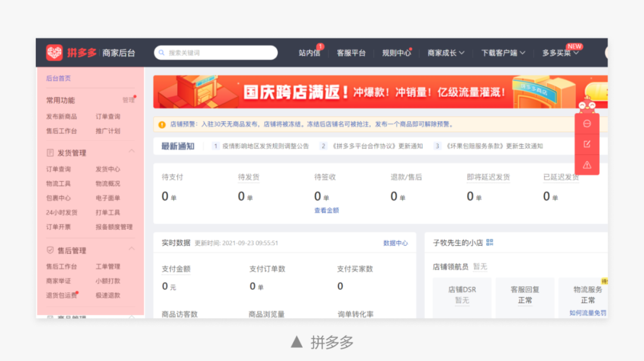This screenshot has width=644, height=361.
Task: Open 打单工具
Action: pos(107,212)
